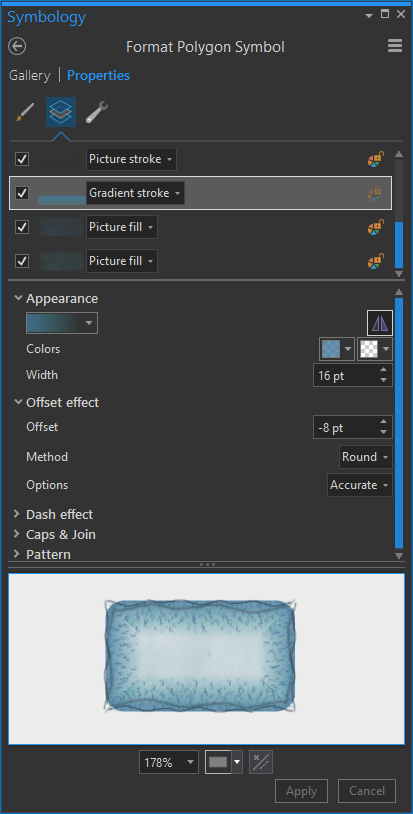
Task: Click the back arrow icon
Action: coord(17,47)
